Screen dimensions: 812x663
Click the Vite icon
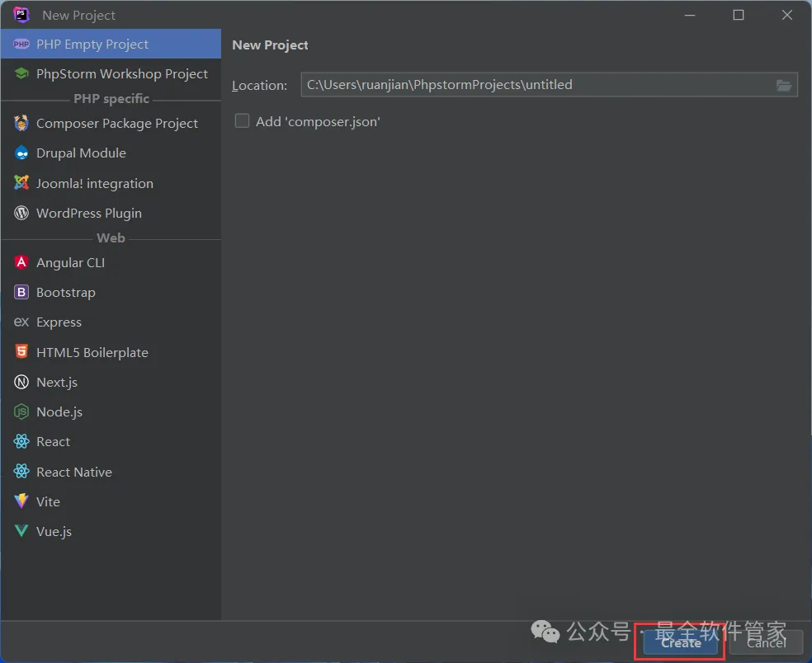21,501
